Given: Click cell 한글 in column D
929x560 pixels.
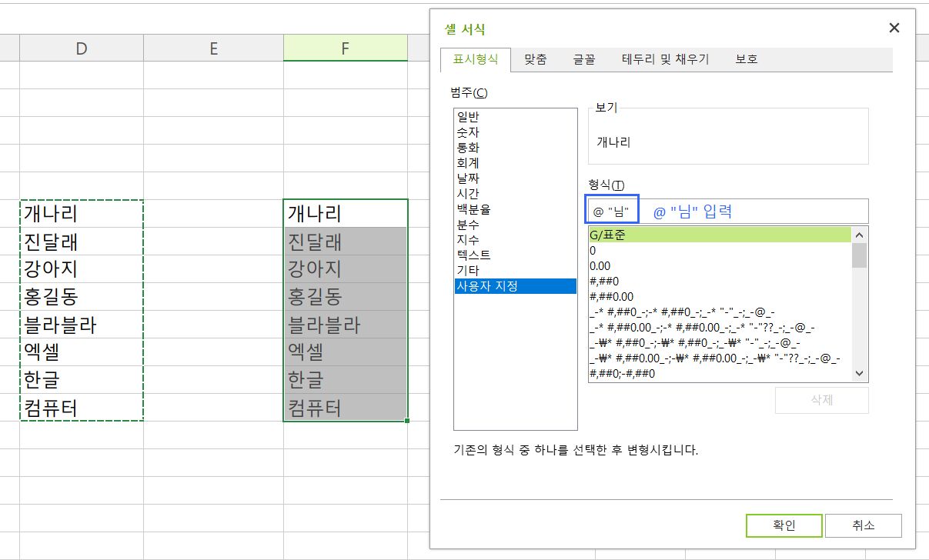Looking at the screenshot, I should tap(82, 380).
